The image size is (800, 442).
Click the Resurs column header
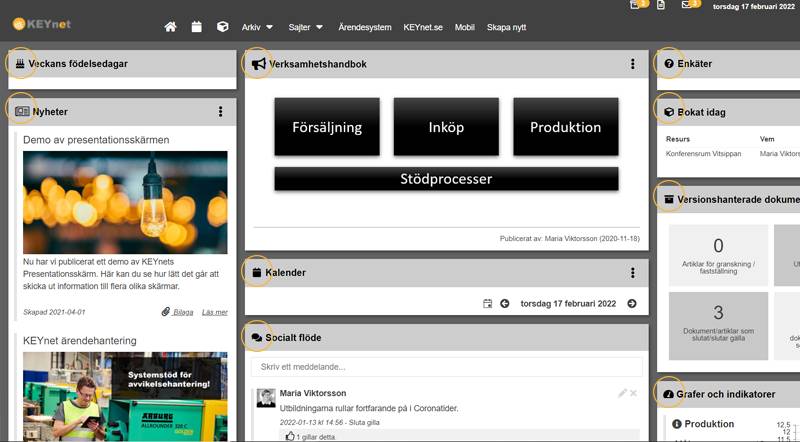coord(678,139)
